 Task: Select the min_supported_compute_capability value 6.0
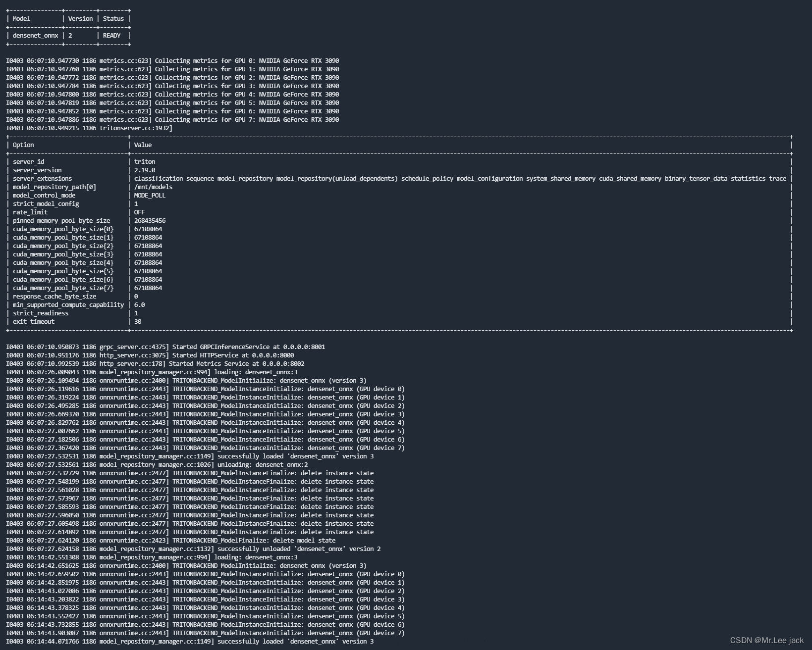pyautogui.click(x=139, y=305)
